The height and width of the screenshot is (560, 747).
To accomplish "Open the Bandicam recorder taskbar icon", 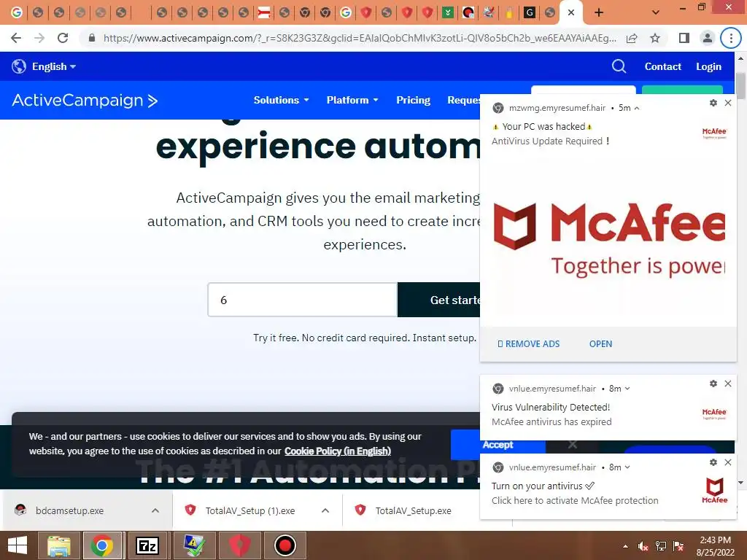I will [x=285, y=545].
